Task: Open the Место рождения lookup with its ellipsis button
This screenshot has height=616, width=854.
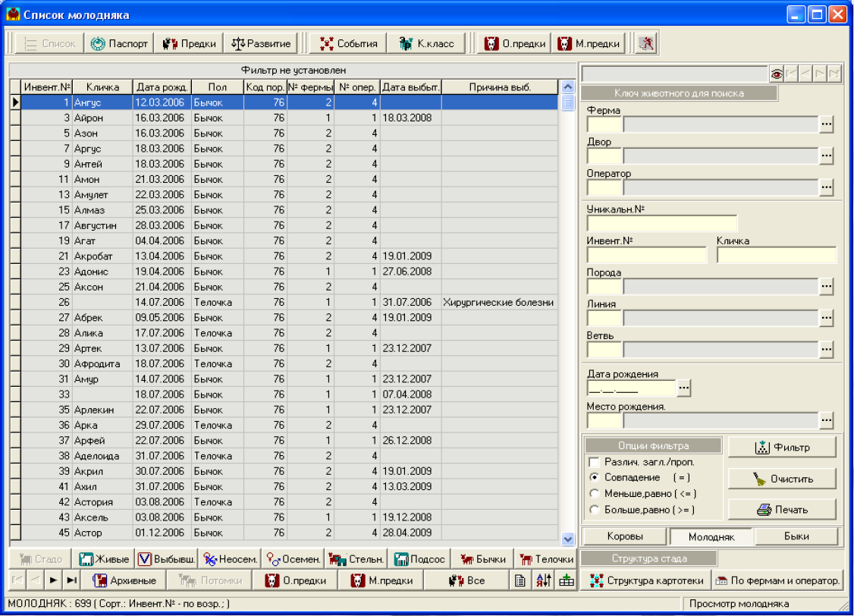Action: [x=826, y=420]
